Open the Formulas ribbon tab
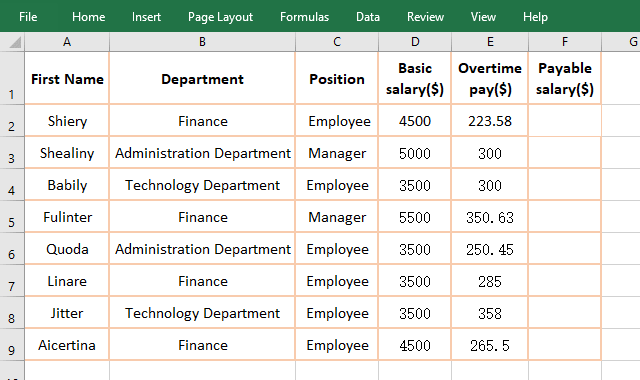This screenshot has width=640, height=380. (304, 17)
